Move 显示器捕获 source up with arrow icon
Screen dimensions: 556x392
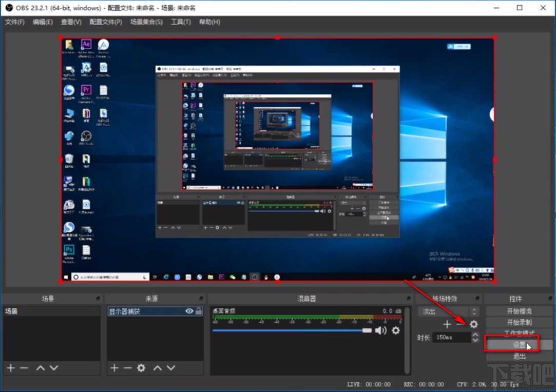click(157, 368)
